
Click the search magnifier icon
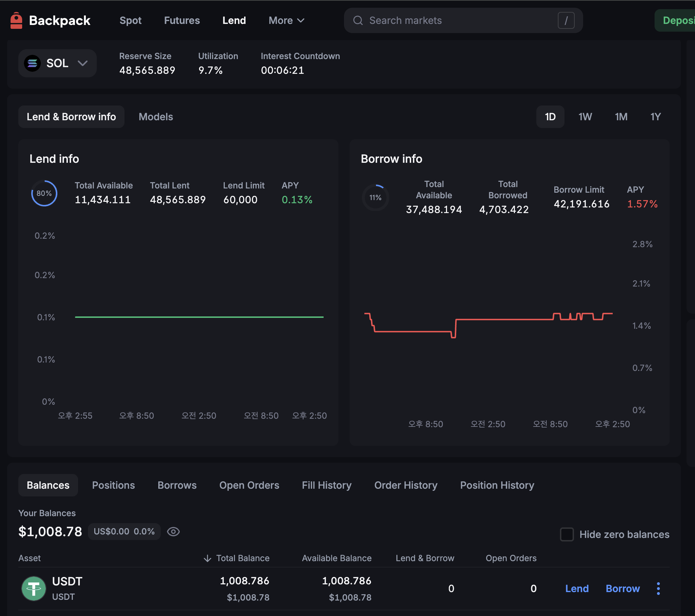358,20
